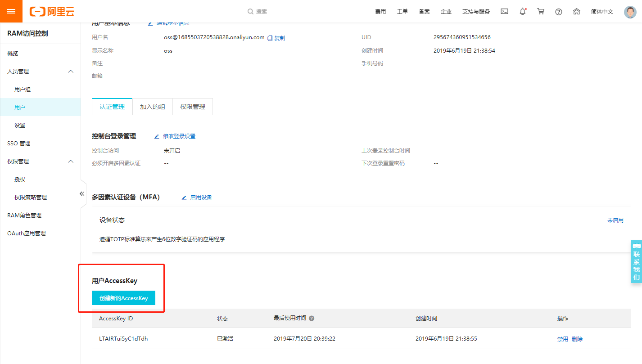
Task: Collapse the 人员管理 sidebar section
Action: point(70,71)
